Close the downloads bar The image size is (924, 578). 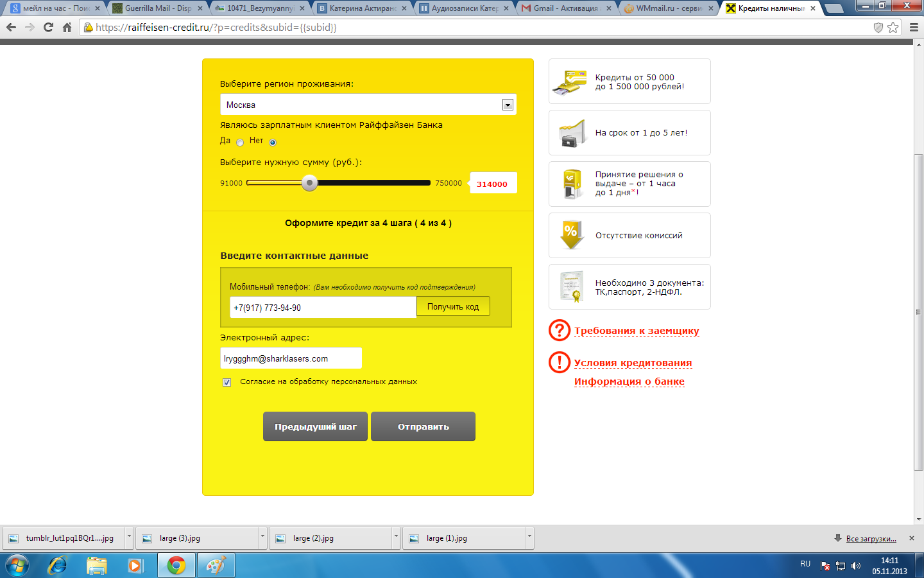click(x=912, y=538)
